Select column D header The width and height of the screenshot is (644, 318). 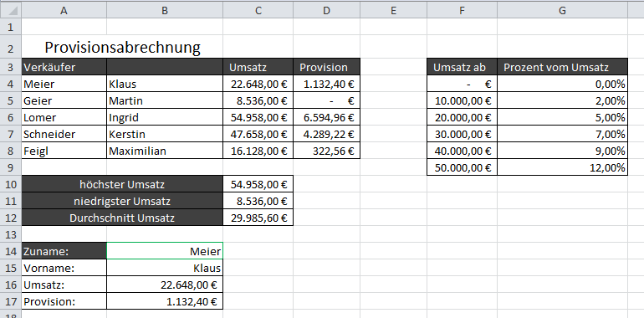pos(326,11)
